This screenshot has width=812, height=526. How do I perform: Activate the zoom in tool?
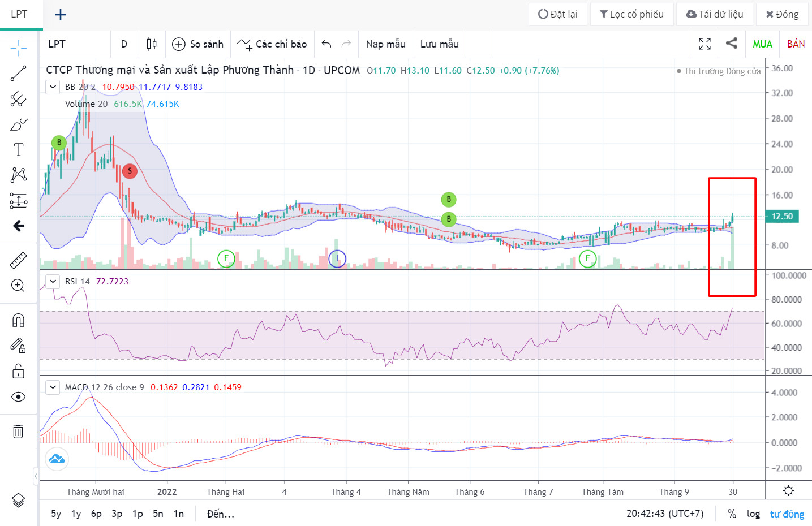[x=18, y=285]
